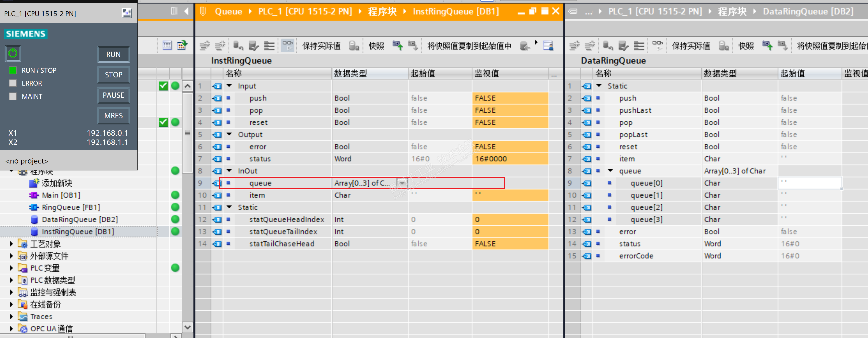Toggle the monitor-all glasses icon

coord(287,45)
